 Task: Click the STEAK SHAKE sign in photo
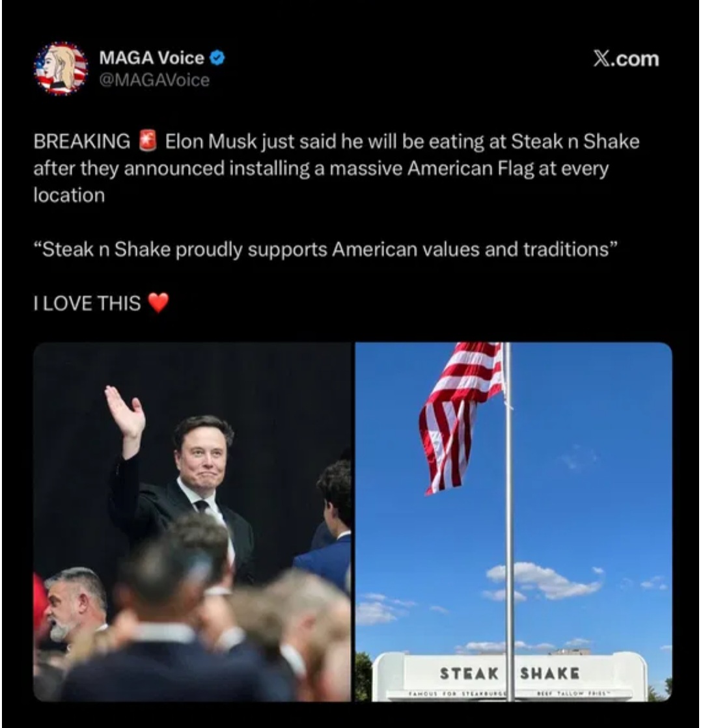pos(510,673)
